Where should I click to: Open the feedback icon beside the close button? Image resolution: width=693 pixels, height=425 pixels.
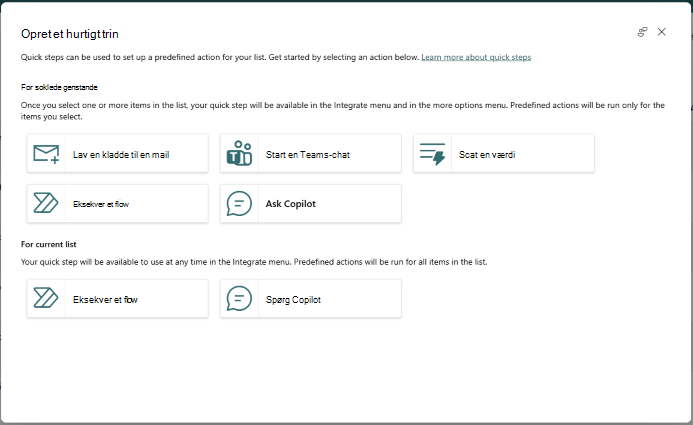tap(642, 32)
